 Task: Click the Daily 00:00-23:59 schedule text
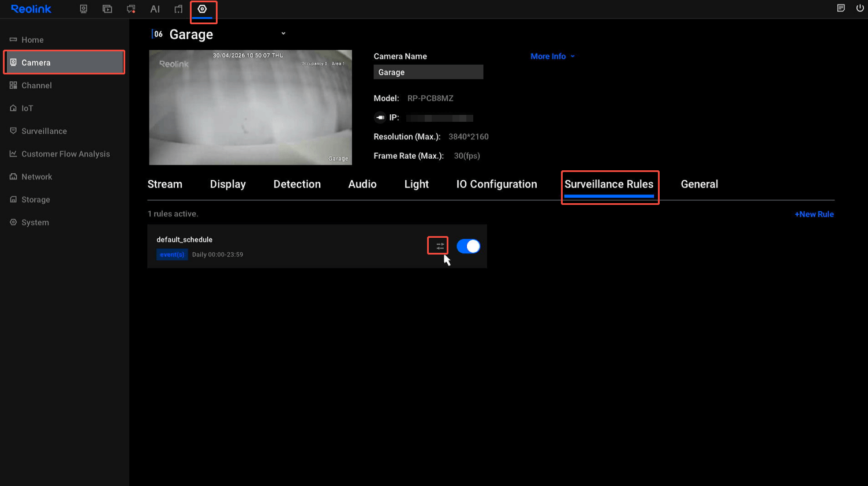(218, 255)
